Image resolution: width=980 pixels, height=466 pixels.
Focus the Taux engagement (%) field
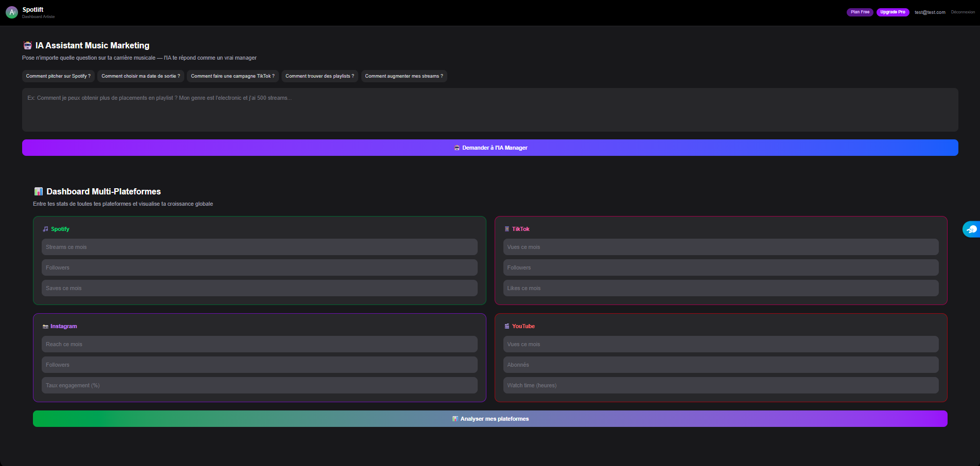coord(259,385)
